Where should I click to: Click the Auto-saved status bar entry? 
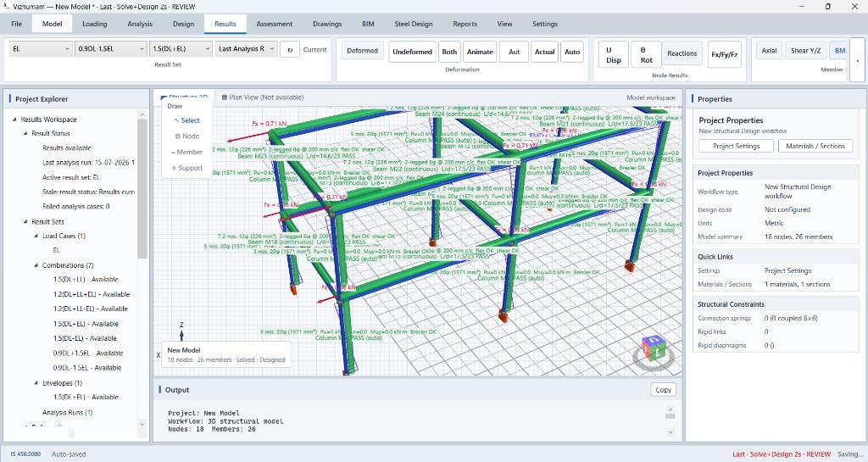(x=69, y=454)
